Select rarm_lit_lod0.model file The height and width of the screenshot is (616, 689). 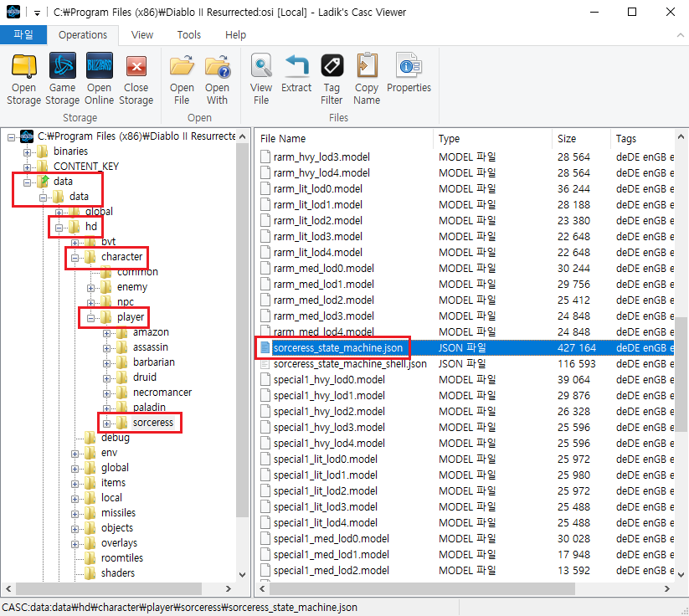pos(317,189)
